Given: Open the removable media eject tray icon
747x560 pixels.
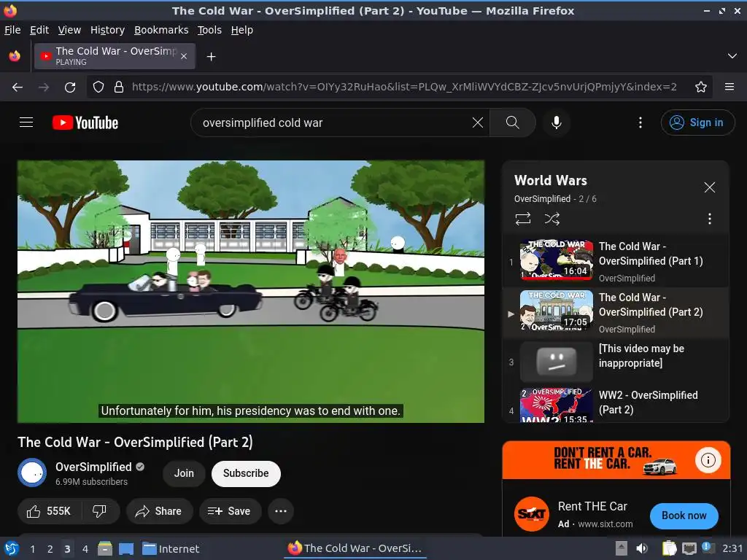Looking at the screenshot, I should (x=622, y=548).
